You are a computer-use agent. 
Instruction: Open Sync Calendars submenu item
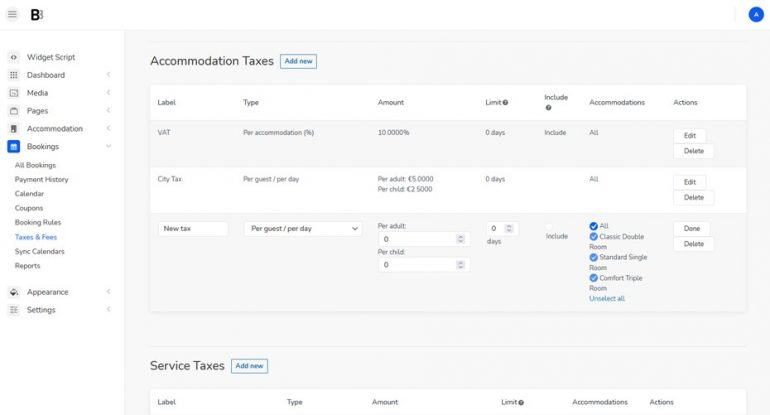tap(40, 251)
